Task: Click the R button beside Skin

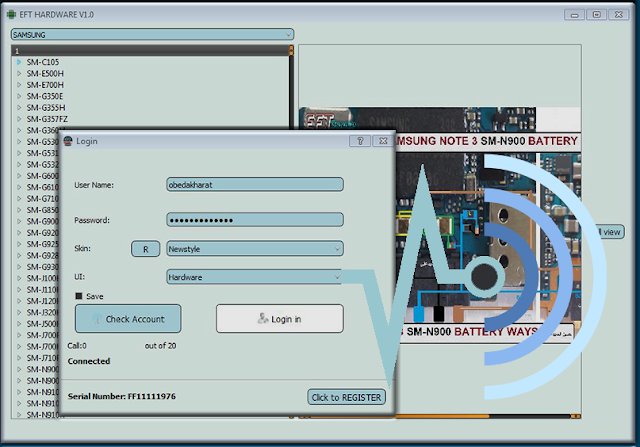Action: (145, 249)
